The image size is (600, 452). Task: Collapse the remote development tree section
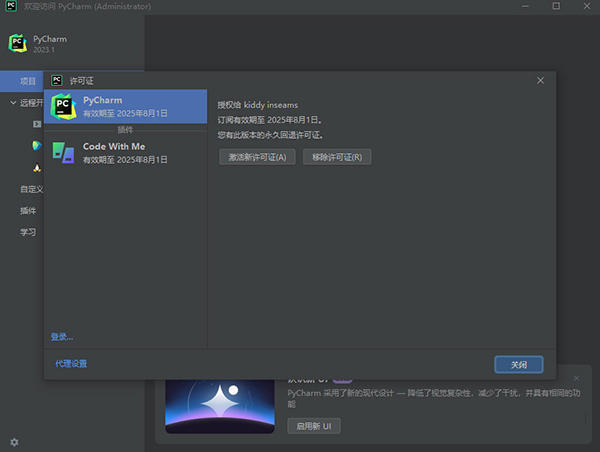[13, 102]
